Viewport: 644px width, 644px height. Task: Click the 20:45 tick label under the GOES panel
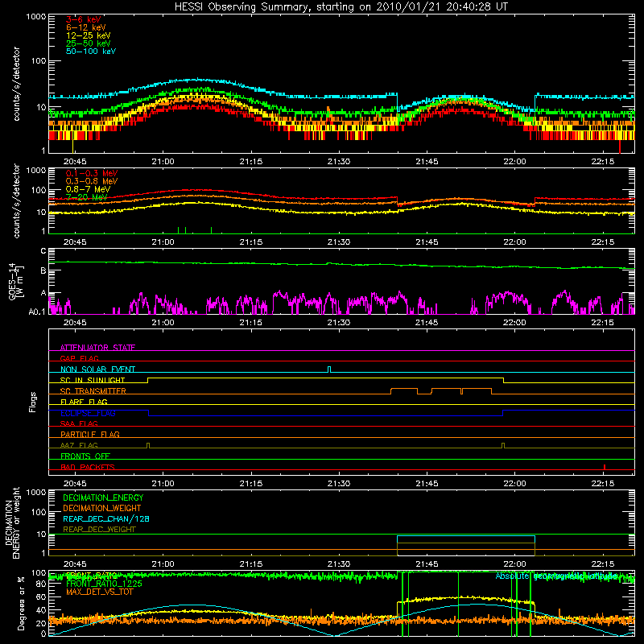pos(75,323)
